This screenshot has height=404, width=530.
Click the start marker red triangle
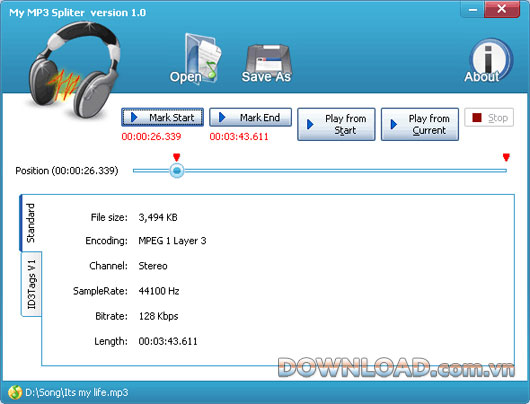pos(176,157)
